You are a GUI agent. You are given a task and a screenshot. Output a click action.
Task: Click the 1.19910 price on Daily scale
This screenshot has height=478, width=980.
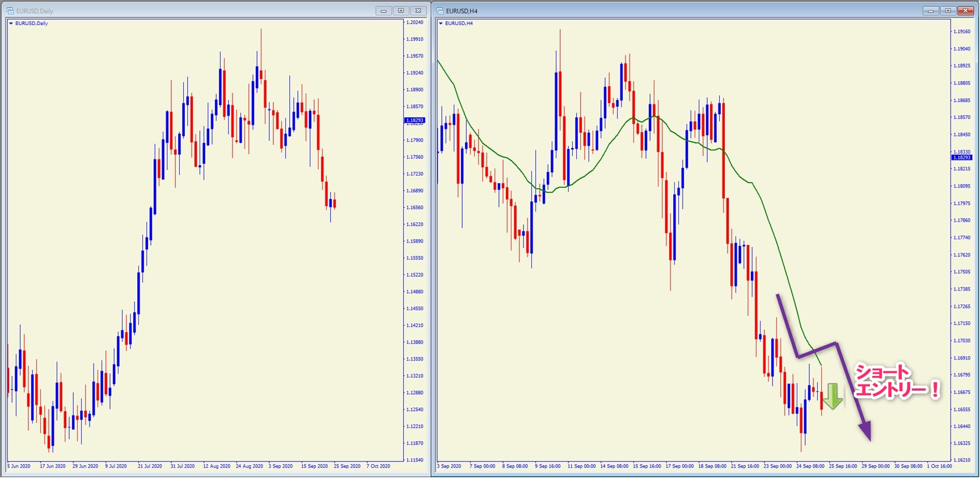(415, 39)
